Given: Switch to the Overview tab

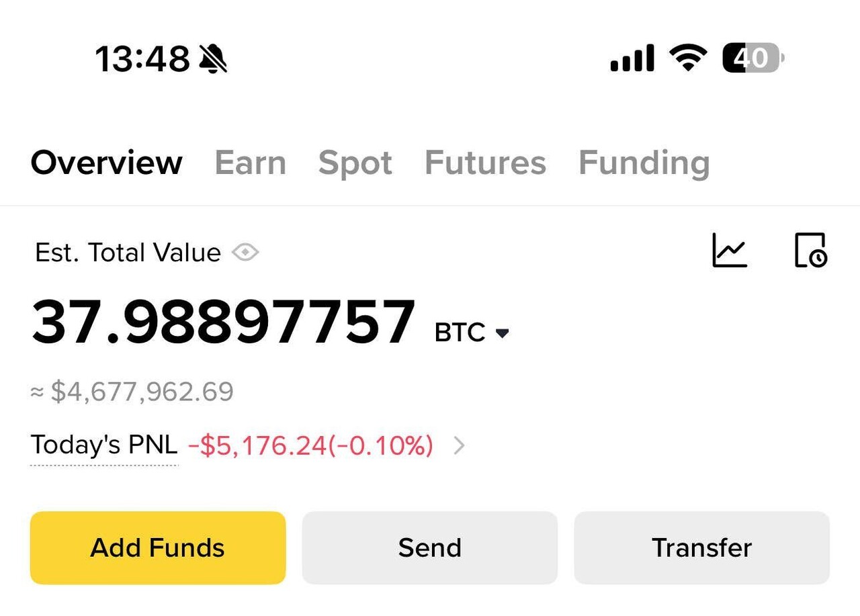Looking at the screenshot, I should point(107,163).
